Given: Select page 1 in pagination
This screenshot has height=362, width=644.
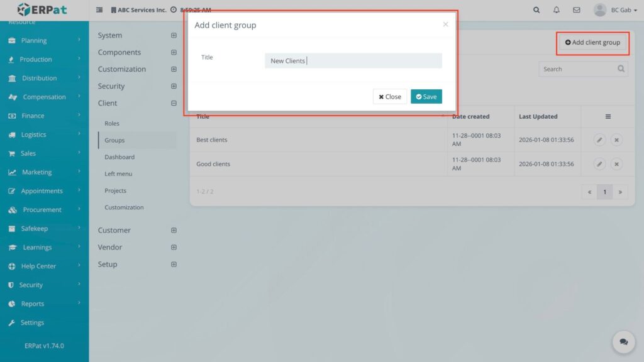Looking at the screenshot, I should (x=604, y=192).
